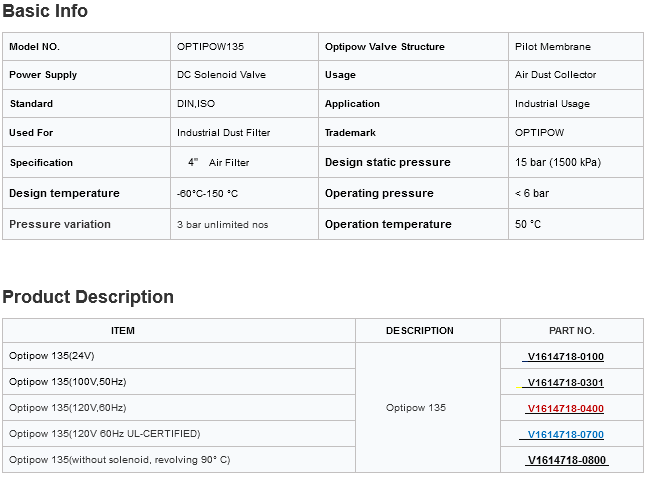
Task: Click the Basic Info heading
Action: 45,12
